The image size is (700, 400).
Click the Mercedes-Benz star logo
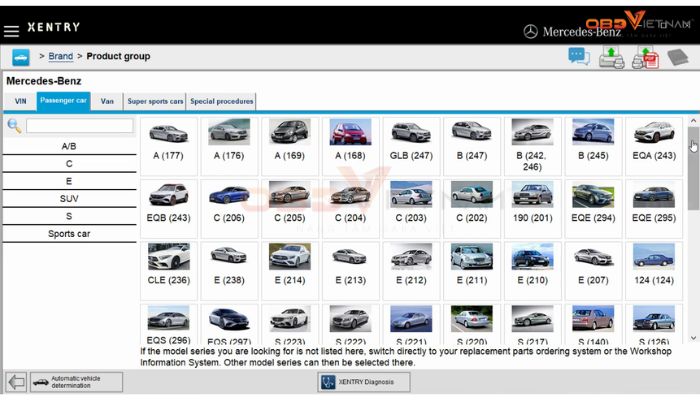530,31
